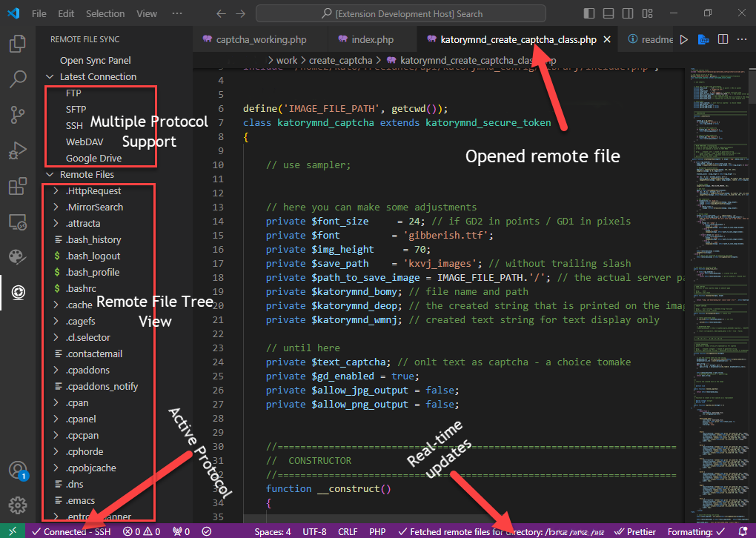The image size is (756, 538).
Task: Go back with the navigation arrow
Action: click(222, 13)
